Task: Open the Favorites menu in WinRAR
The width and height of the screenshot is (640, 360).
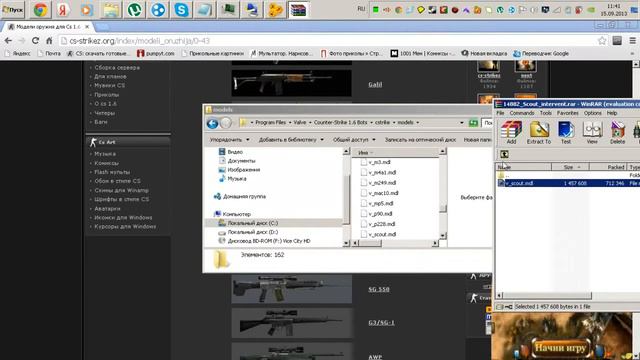Action: (567, 113)
